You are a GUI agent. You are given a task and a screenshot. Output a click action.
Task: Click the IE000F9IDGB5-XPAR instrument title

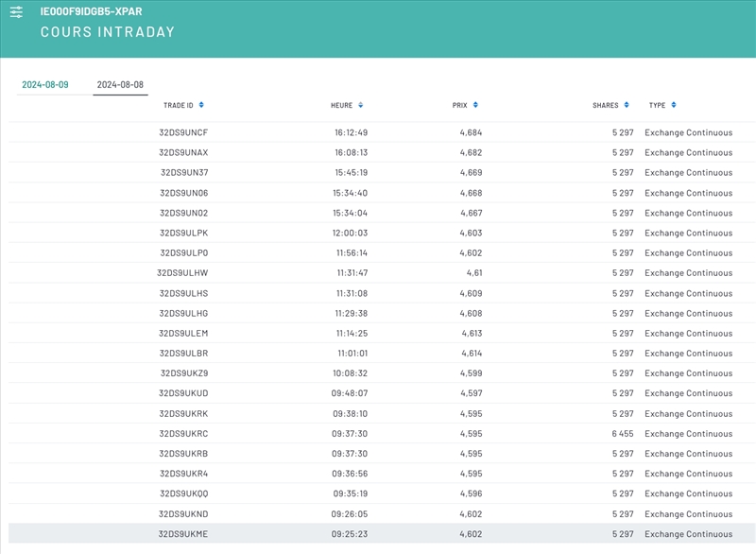point(91,12)
